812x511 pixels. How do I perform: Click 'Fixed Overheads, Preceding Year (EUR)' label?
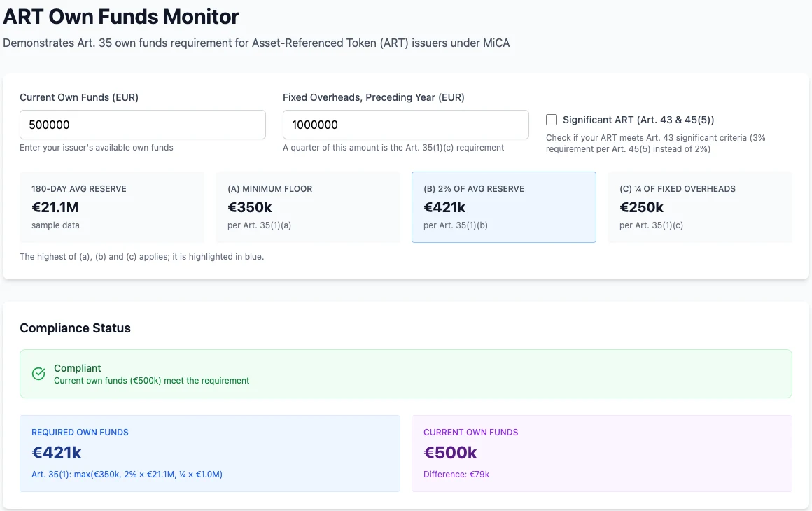coord(373,97)
